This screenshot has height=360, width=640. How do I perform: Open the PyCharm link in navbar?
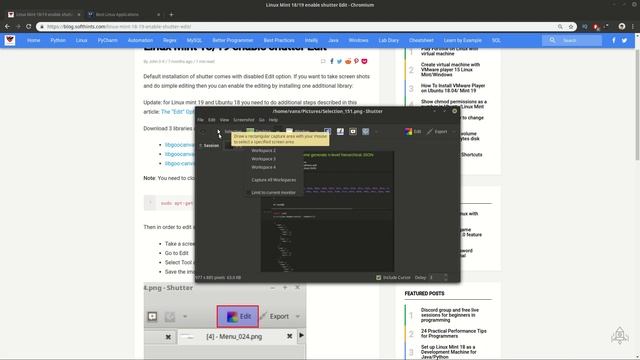pos(107,40)
